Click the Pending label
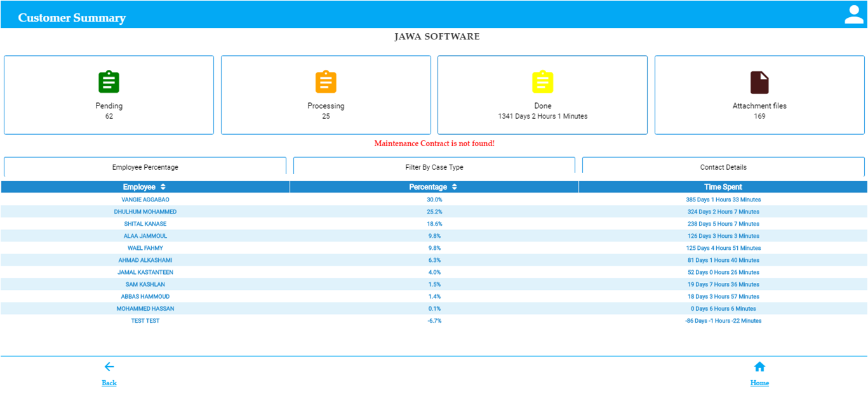868x396 pixels. [109, 106]
